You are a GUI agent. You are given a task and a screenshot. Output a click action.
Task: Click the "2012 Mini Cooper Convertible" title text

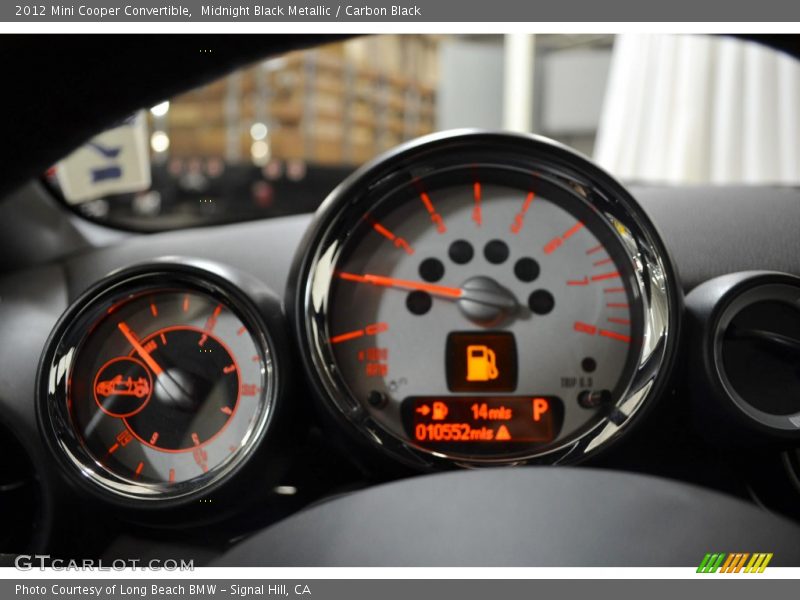coord(103,10)
